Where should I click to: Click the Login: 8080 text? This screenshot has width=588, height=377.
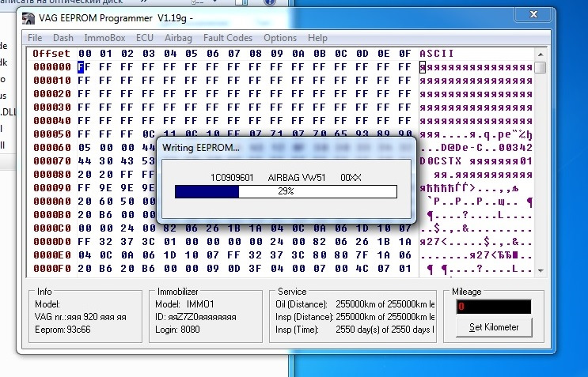tap(177, 330)
